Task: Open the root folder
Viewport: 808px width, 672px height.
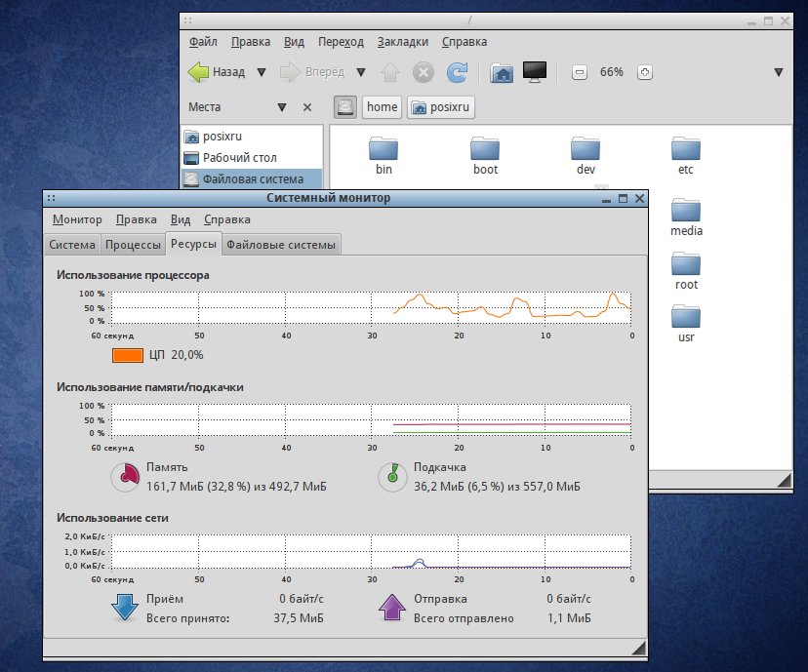Action: tap(686, 271)
